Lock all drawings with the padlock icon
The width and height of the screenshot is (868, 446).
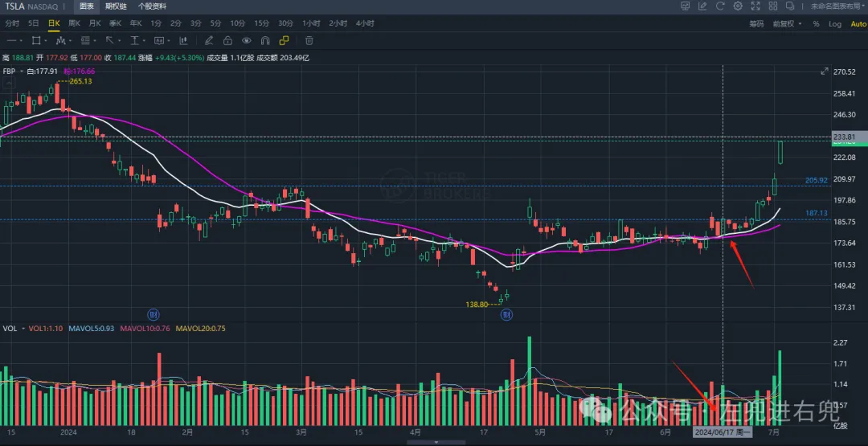coord(227,40)
